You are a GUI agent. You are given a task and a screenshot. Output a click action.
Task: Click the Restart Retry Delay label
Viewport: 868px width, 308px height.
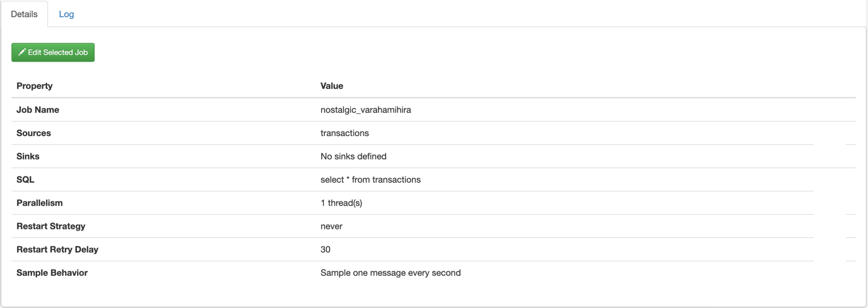click(57, 249)
